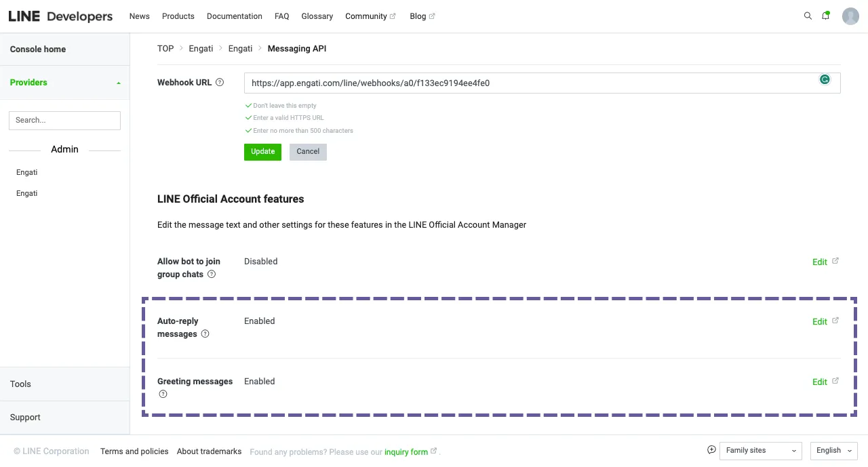
Task: Open About trademarks
Action: [x=209, y=451]
